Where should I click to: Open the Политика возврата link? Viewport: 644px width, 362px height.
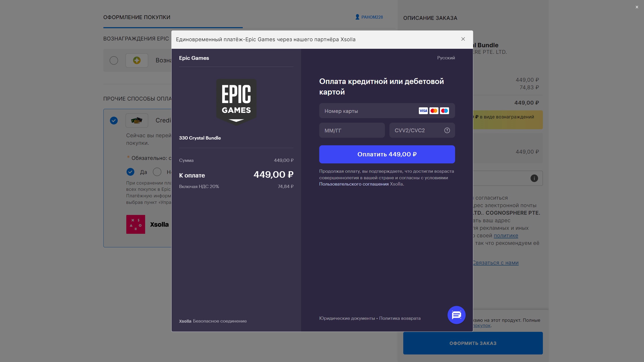pyautogui.click(x=400, y=318)
